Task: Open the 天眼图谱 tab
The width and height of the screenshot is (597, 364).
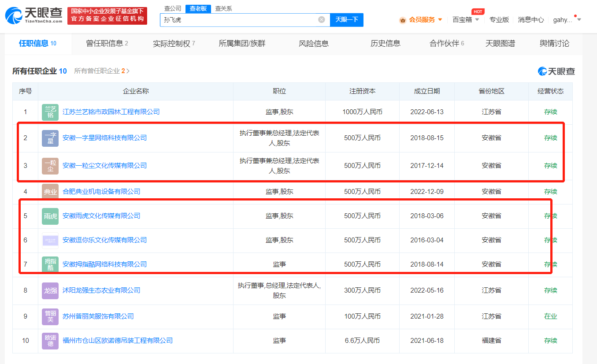Action: (x=500, y=43)
